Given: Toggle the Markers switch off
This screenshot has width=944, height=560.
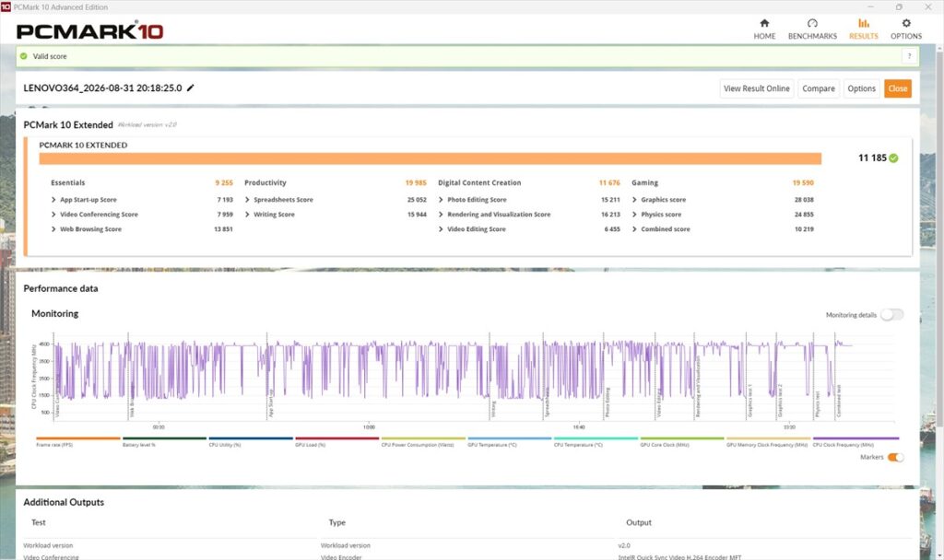Looking at the screenshot, I should (896, 457).
